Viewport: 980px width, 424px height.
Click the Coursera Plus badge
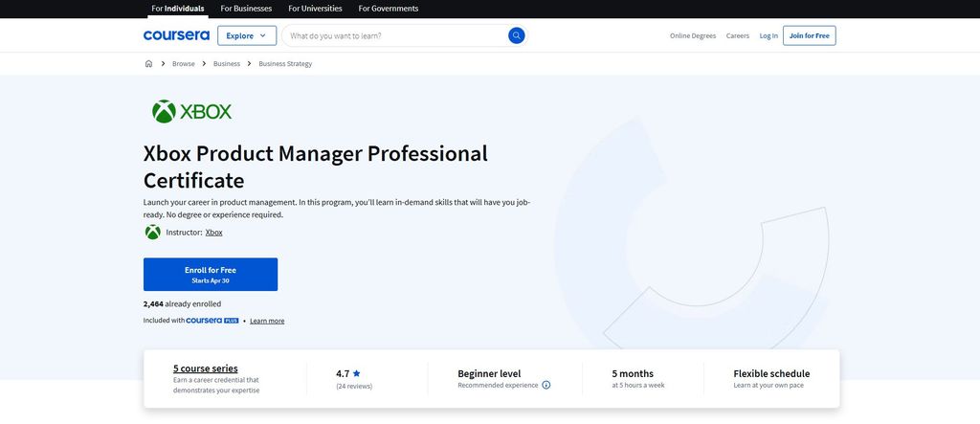point(212,321)
